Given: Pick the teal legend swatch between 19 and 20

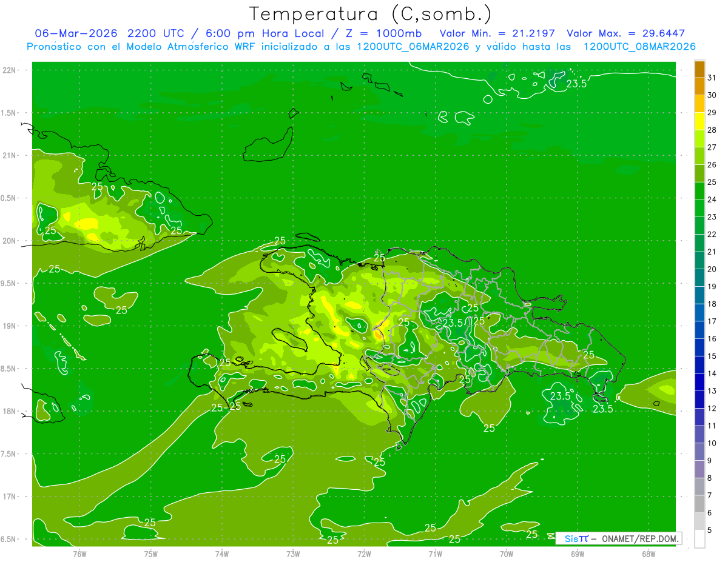Looking at the screenshot, I should [x=699, y=278].
